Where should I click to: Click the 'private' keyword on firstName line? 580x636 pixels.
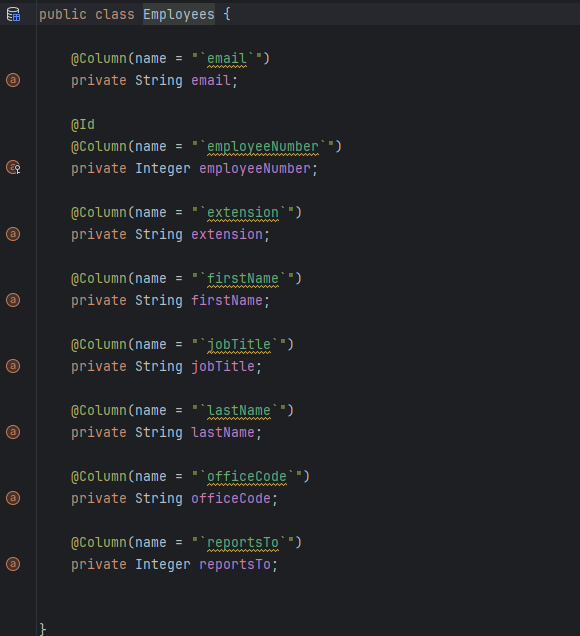tap(99, 301)
